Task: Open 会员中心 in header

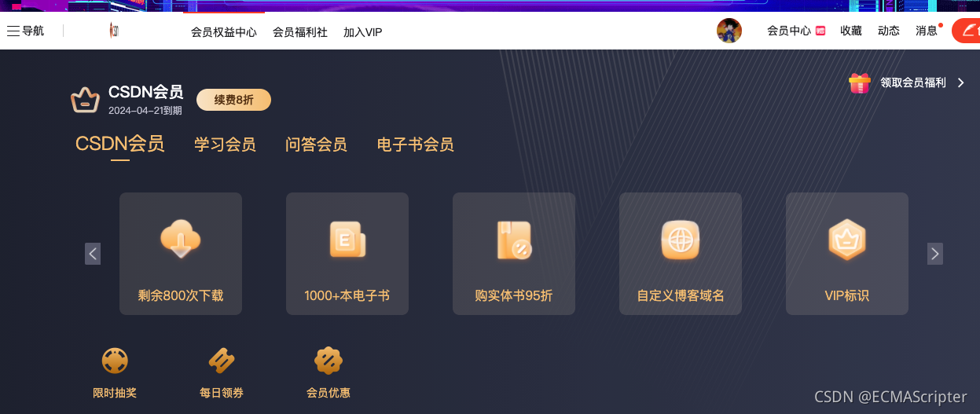Action: click(x=789, y=31)
